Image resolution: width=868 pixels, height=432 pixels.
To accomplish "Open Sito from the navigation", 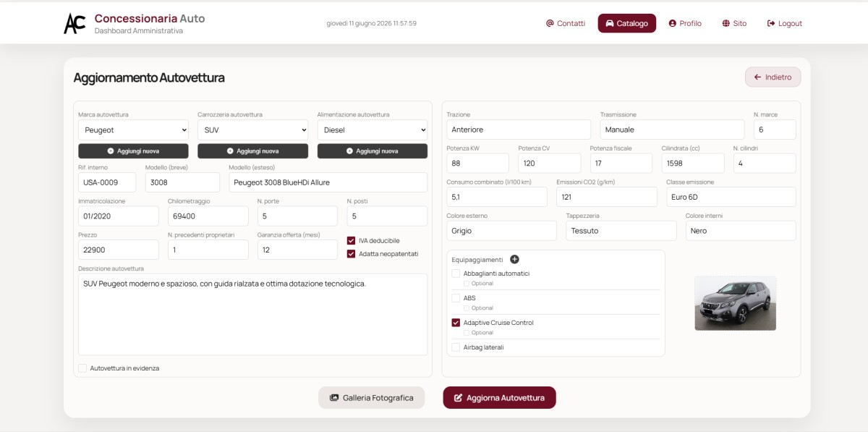I will tap(734, 23).
